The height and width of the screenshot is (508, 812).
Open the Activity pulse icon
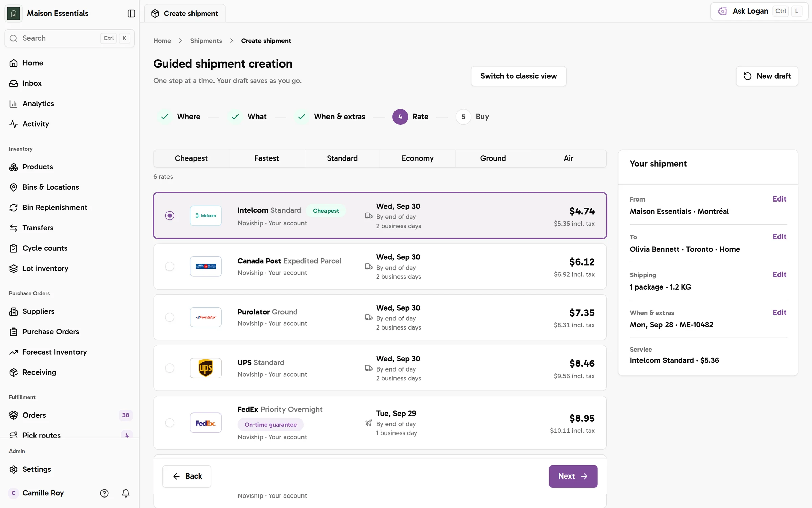[14, 124]
